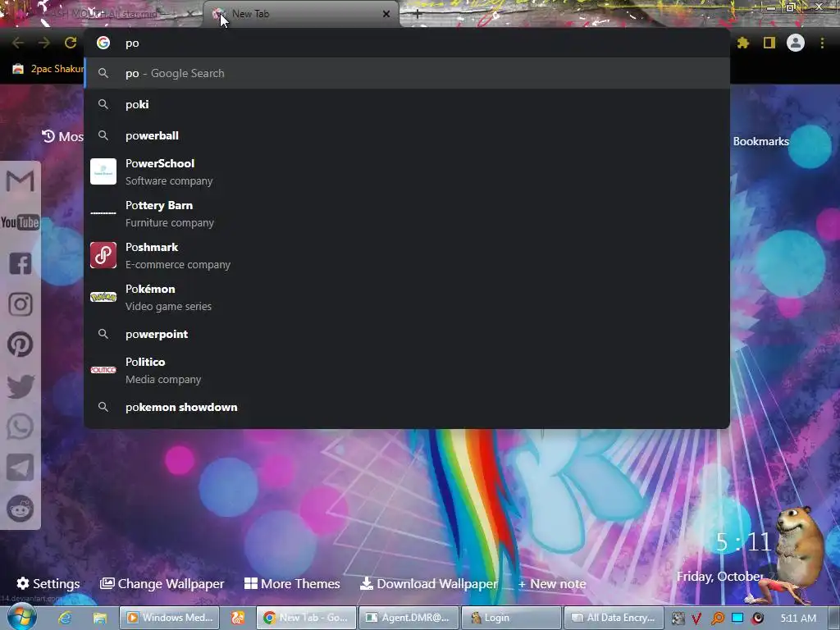The image size is (840, 630).
Task: Click the orange magnifier tray icon
Action: click(717, 619)
